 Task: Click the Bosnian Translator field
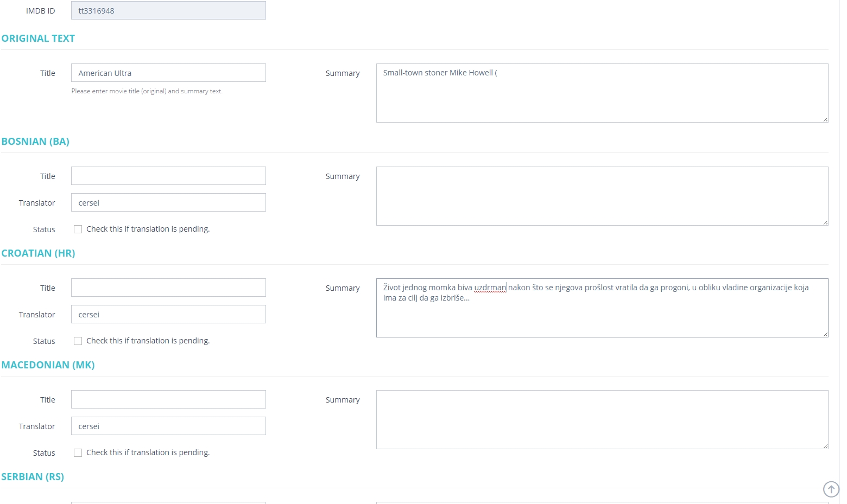pyautogui.click(x=168, y=202)
